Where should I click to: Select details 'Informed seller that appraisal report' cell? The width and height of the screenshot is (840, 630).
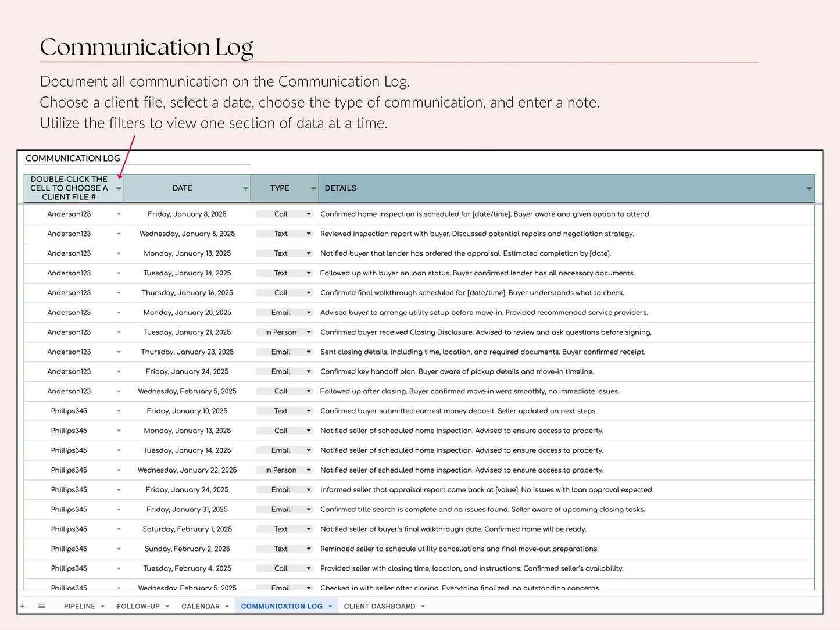pos(566,490)
